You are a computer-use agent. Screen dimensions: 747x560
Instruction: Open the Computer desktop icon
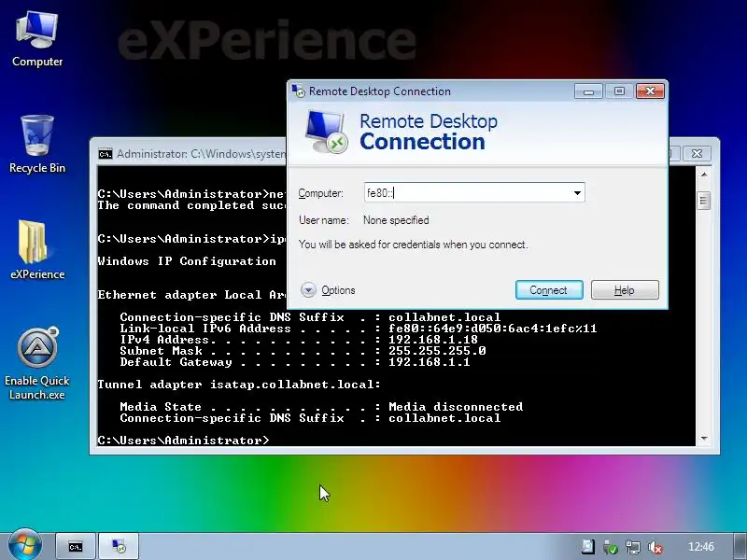pos(37,39)
